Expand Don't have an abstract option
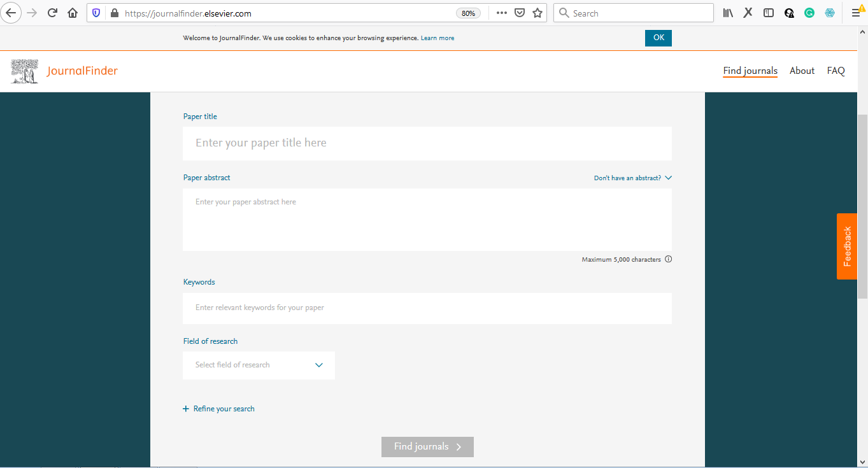 pyautogui.click(x=633, y=178)
